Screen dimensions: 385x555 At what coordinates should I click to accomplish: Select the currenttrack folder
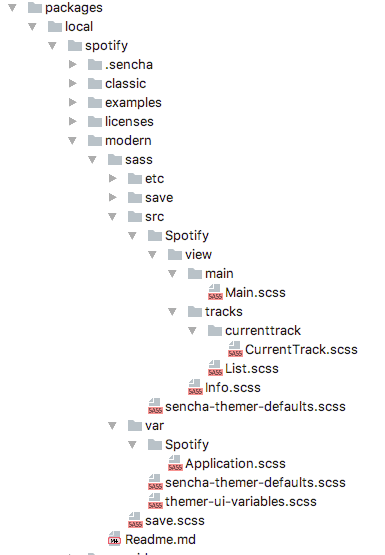pyautogui.click(x=263, y=331)
